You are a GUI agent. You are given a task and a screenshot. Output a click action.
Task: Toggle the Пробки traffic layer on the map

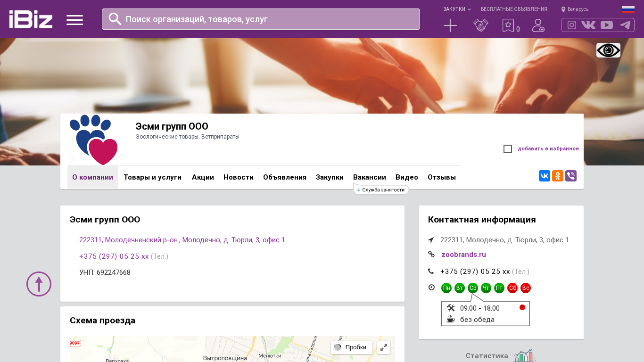coord(351,347)
